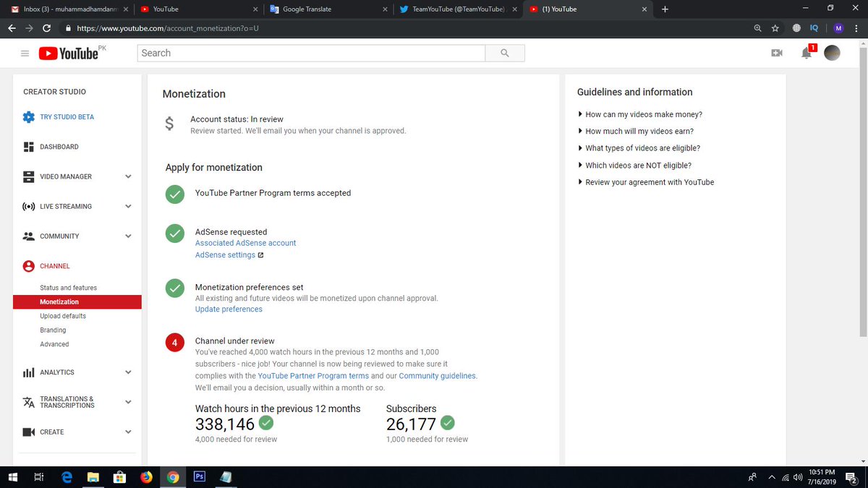The width and height of the screenshot is (868, 488).
Task: Click the IQ browser extension icon
Action: click(814, 28)
